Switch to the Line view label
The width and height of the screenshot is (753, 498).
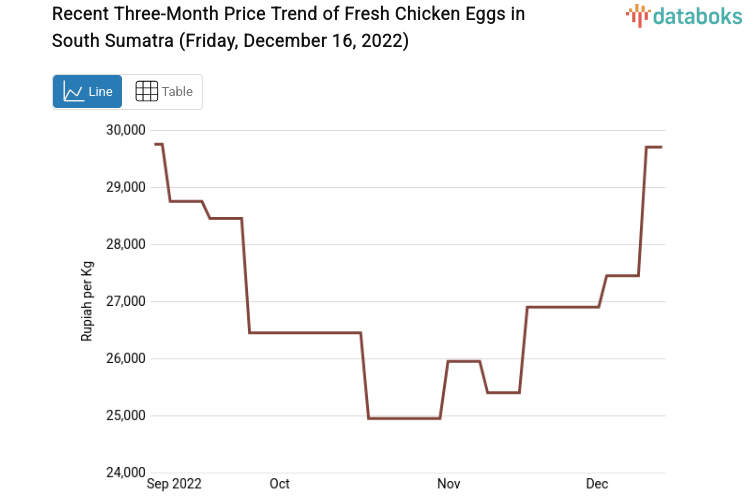[x=101, y=92]
